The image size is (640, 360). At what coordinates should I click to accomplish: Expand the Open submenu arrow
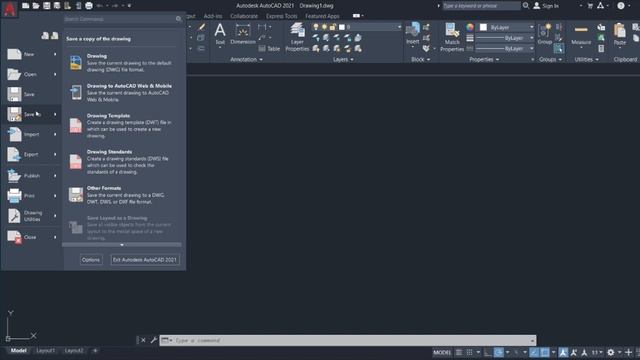[x=55, y=74]
